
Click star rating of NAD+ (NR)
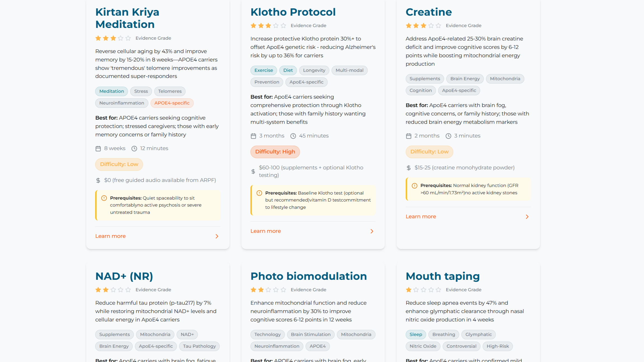click(x=113, y=290)
